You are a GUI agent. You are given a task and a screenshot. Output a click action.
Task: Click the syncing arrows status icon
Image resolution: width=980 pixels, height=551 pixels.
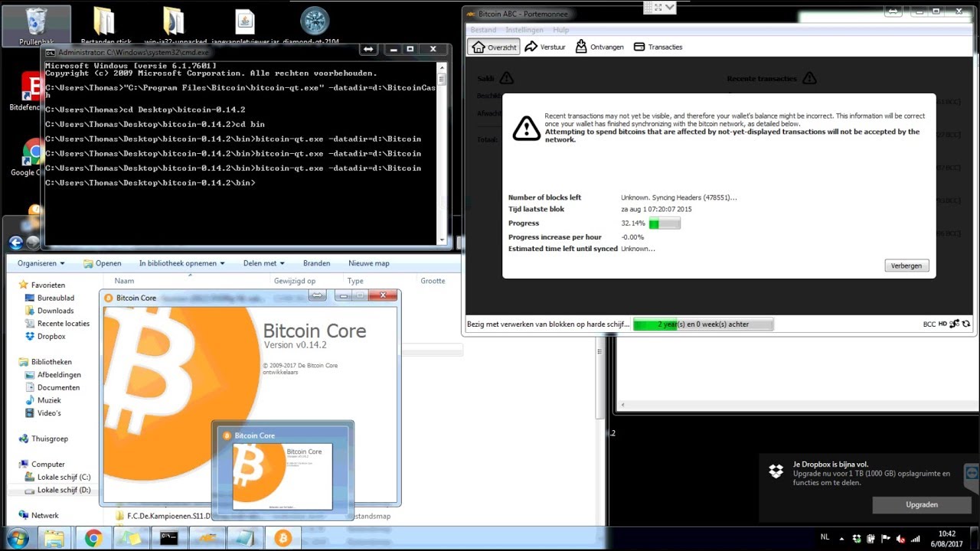(966, 324)
